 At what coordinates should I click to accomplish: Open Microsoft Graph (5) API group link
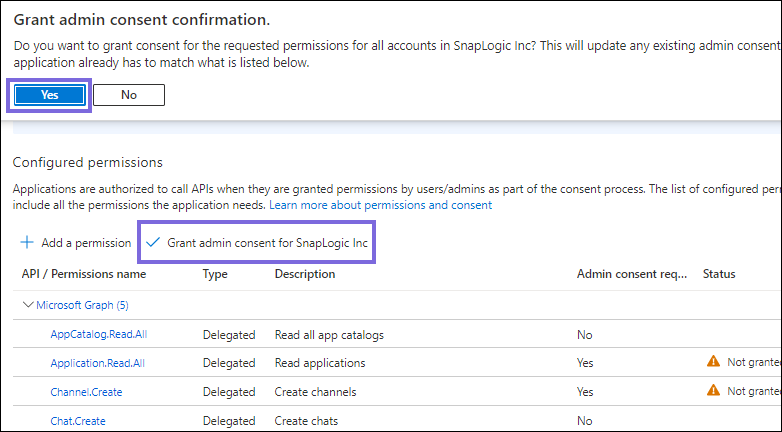[82, 305]
